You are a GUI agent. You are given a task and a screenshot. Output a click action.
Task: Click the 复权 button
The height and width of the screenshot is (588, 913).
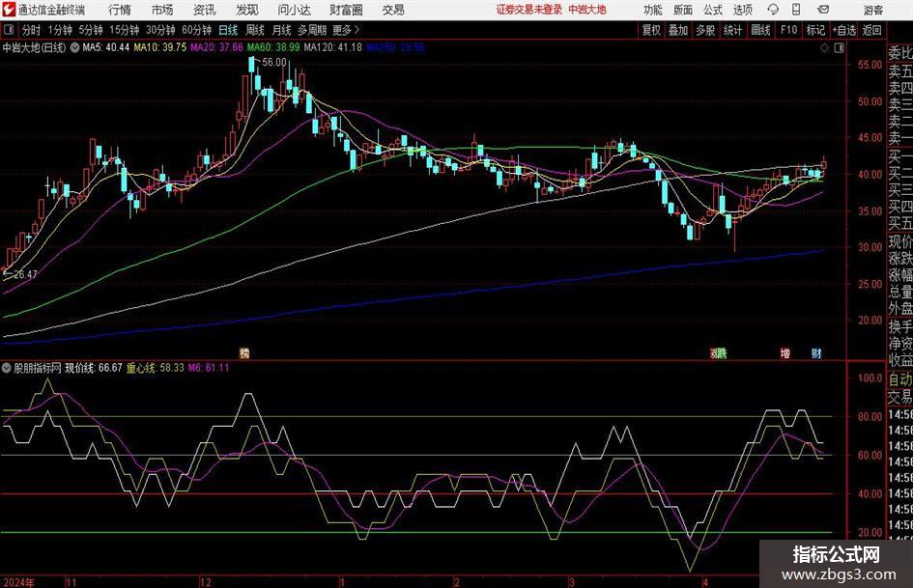coord(651,30)
